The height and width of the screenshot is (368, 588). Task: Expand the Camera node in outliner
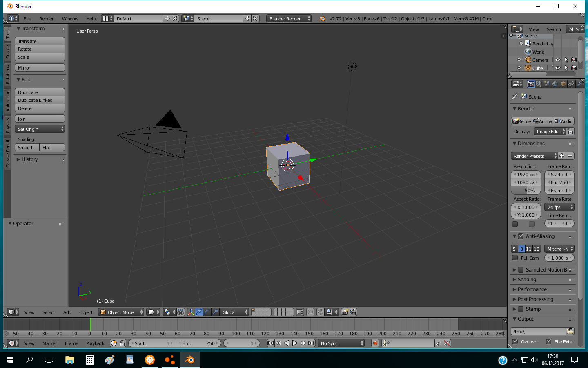[x=519, y=60]
